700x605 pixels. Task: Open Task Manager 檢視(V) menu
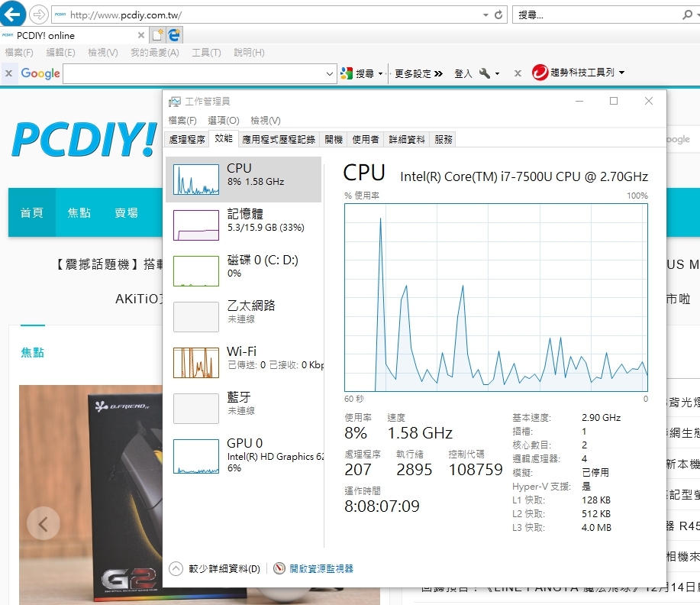click(265, 120)
